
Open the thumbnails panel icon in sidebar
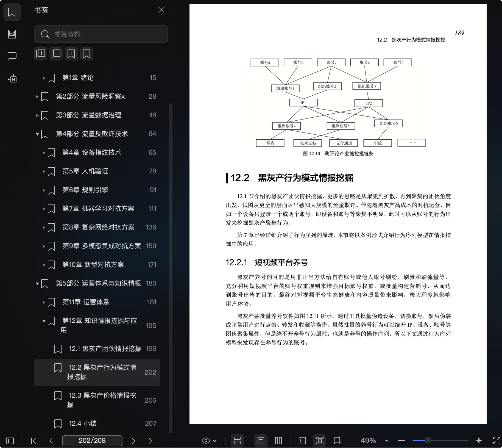12,34
